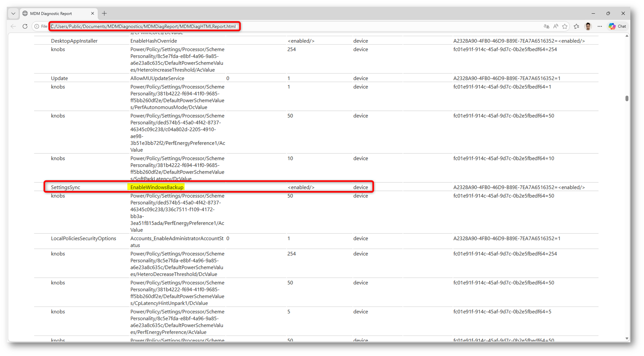This screenshot has height=356, width=644.
Task: Click the scrollbar up arrow
Action: click(627, 36)
